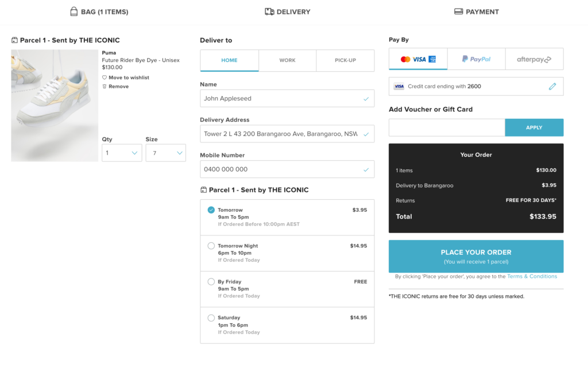The height and width of the screenshot is (368, 588).
Task: Click the heart icon for Move to wishlist
Action: (105, 78)
